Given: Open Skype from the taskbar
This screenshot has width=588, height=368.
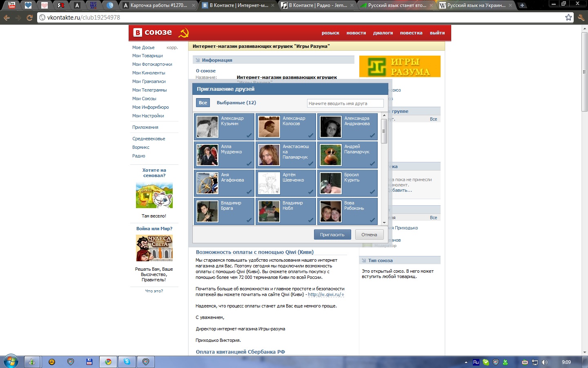Looking at the screenshot, I should click(x=127, y=362).
